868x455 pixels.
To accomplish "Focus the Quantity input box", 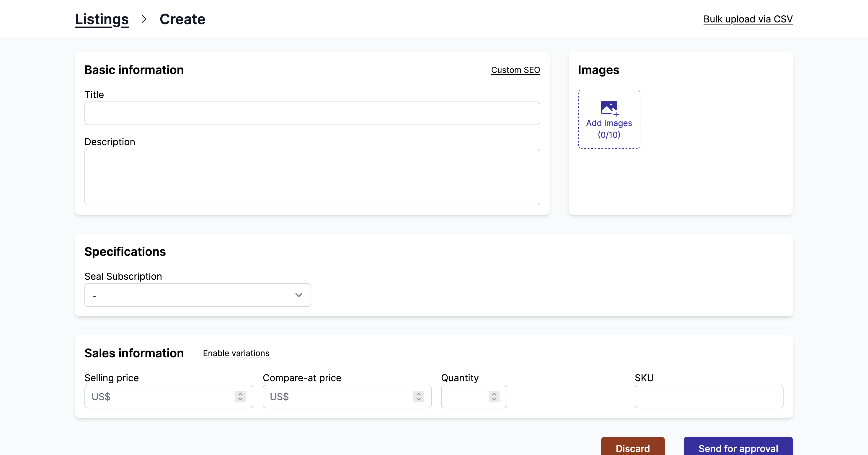I will 465,396.
